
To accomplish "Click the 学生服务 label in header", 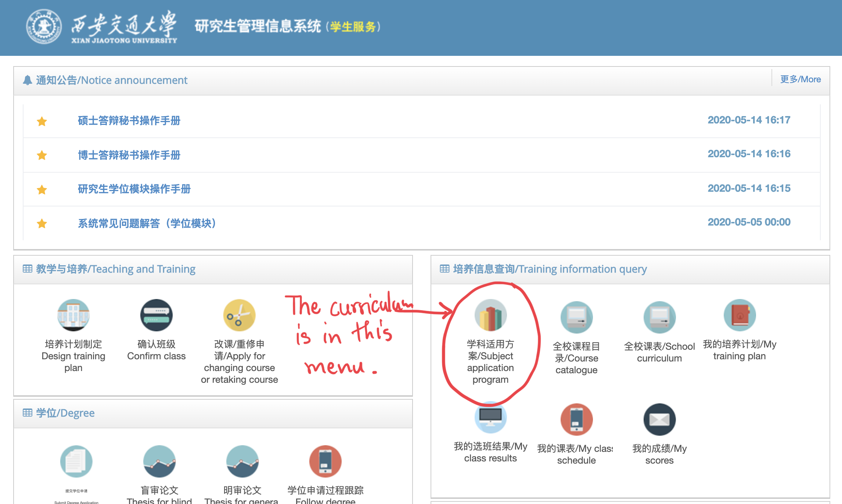I will (353, 27).
